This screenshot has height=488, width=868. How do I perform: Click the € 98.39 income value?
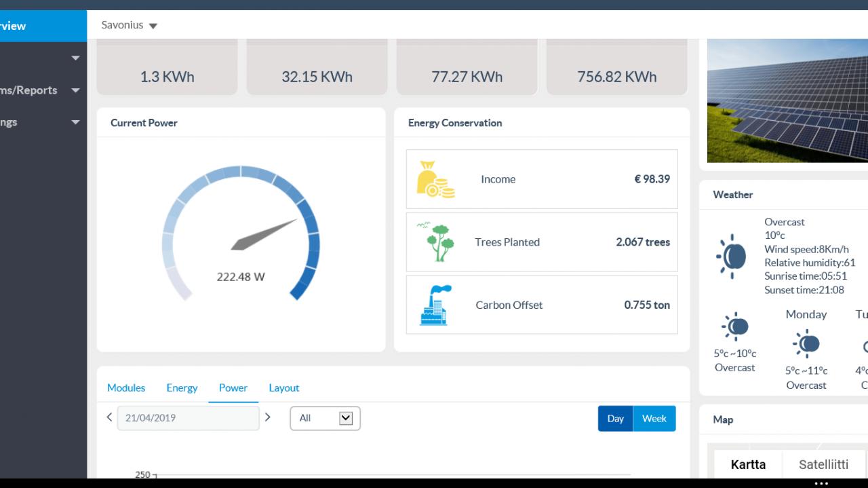(x=652, y=179)
